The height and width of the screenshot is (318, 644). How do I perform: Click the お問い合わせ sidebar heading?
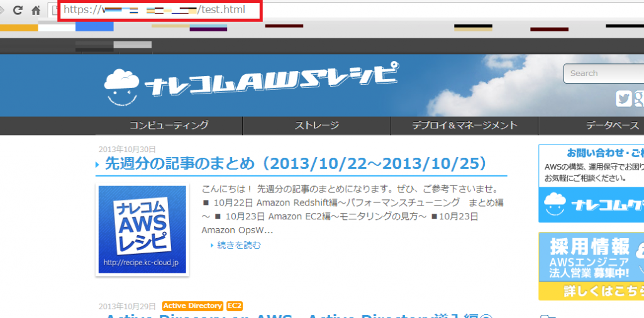tap(606, 153)
